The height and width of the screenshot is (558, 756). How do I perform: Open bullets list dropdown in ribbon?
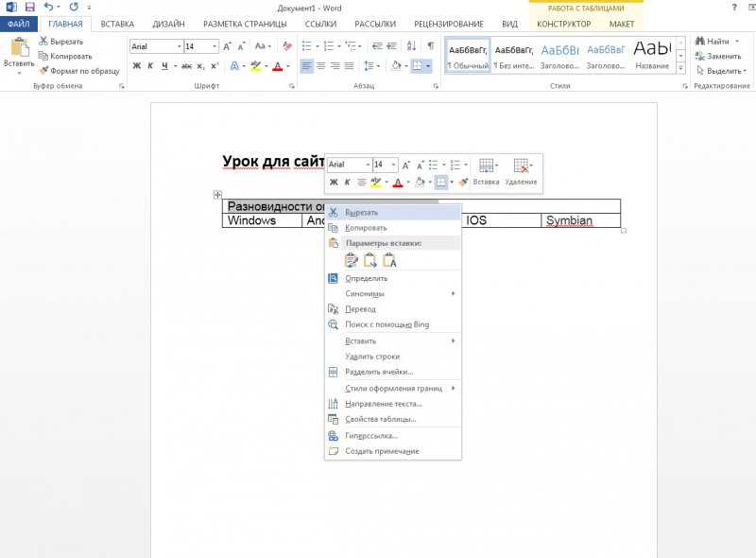point(318,46)
